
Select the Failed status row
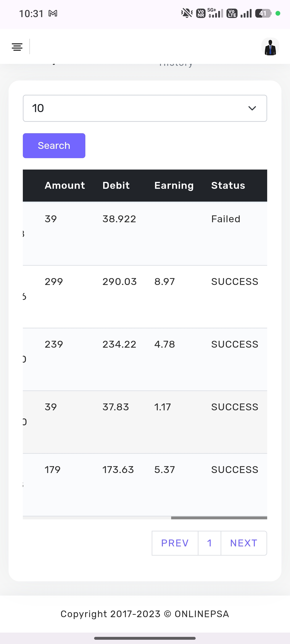145,233
